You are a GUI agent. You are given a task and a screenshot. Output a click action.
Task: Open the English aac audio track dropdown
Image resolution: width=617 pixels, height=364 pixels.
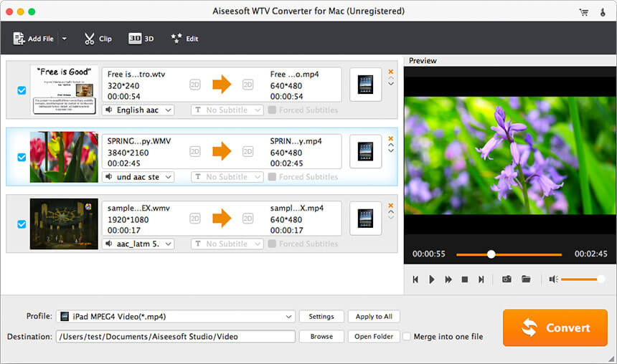coord(138,110)
